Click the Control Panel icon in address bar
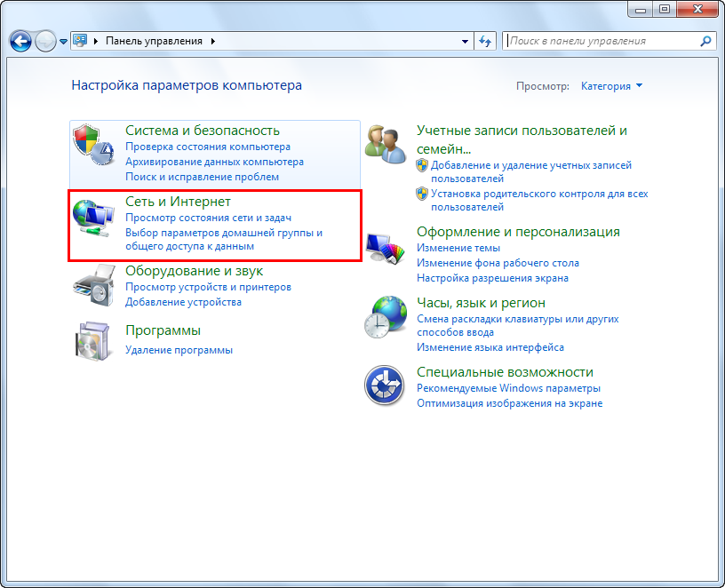 click(81, 41)
